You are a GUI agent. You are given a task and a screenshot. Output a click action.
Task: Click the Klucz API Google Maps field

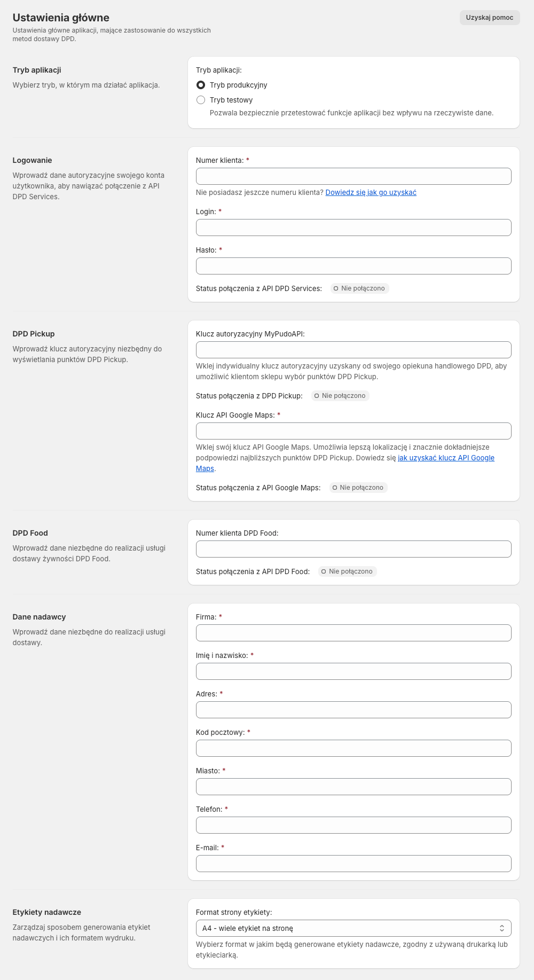[x=354, y=431]
